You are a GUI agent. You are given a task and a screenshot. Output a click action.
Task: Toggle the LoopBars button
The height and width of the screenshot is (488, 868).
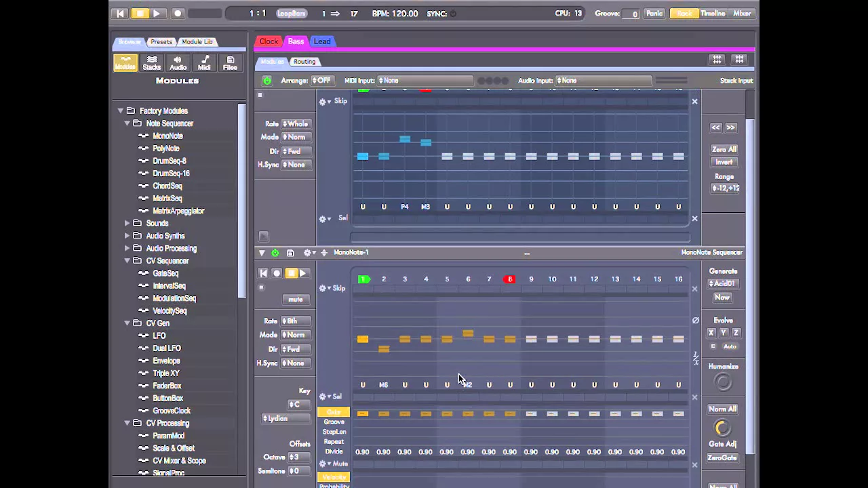(292, 14)
